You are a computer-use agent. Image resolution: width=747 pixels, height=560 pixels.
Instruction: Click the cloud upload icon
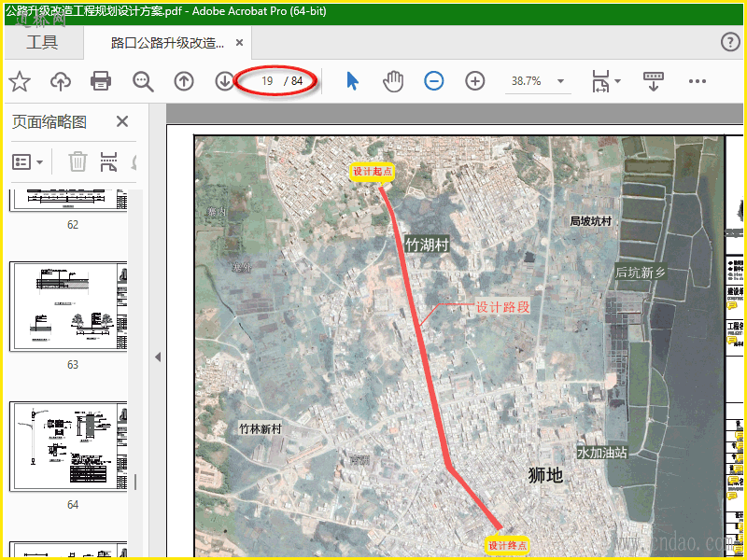pos(61,81)
